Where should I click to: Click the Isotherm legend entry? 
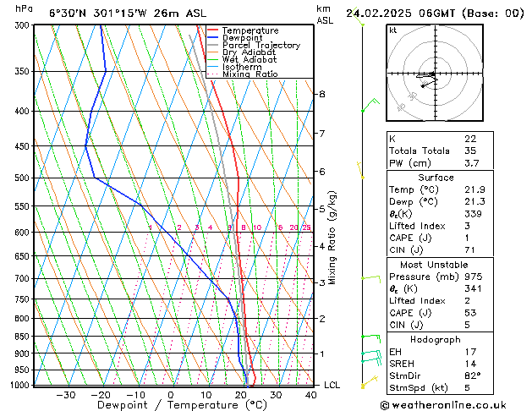tap(234, 67)
